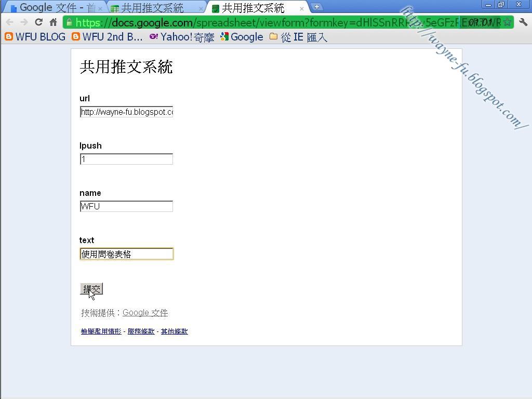Viewport: 532px width, 399px height.
Task: Close the middle 共用推文系統 spreadsheet tab
Action: coord(201,9)
